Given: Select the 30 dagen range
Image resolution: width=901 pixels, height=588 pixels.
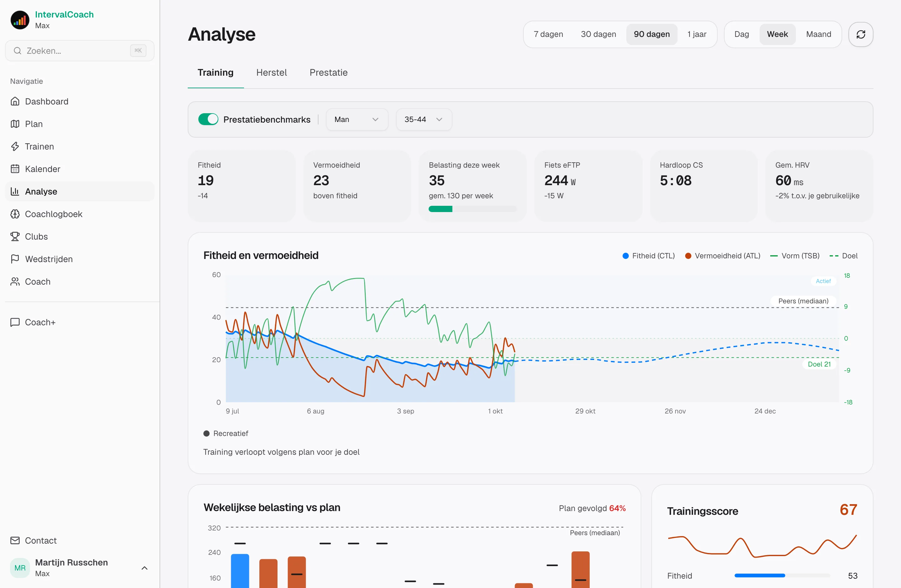Looking at the screenshot, I should point(598,34).
